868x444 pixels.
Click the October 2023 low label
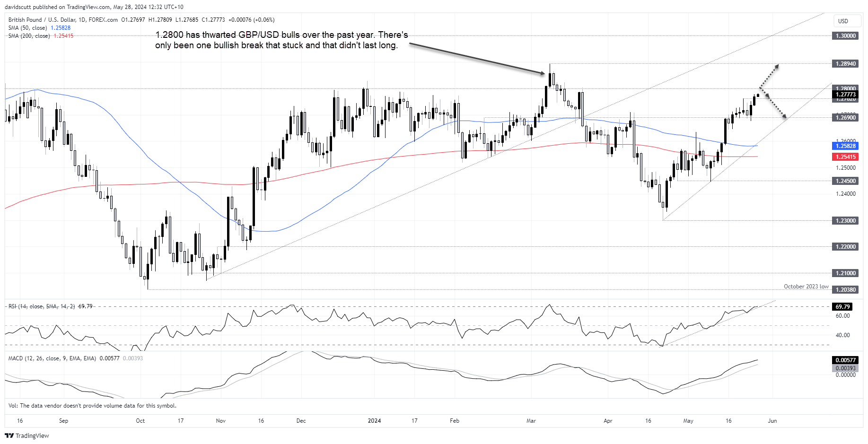(806, 287)
